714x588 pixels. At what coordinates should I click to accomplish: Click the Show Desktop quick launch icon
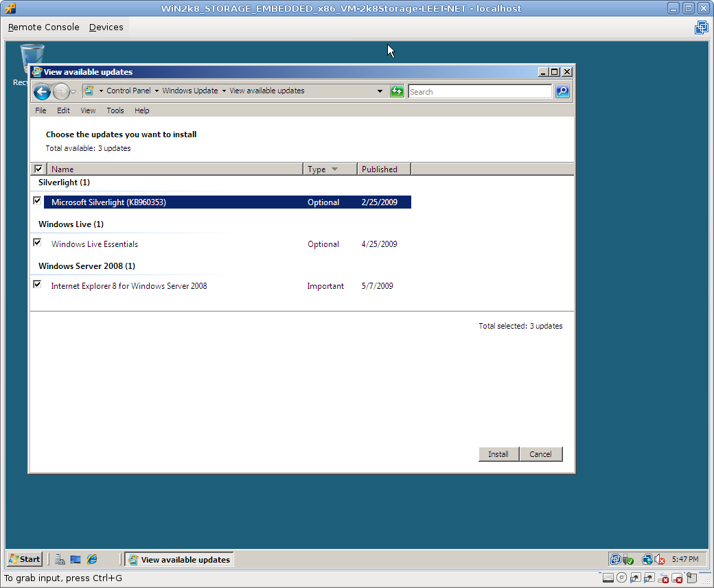tap(76, 559)
